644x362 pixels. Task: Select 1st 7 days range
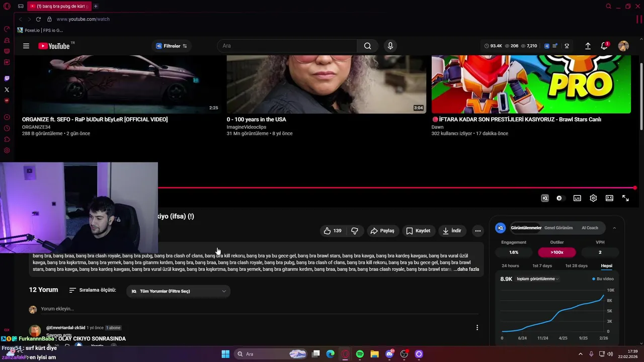pos(542,265)
